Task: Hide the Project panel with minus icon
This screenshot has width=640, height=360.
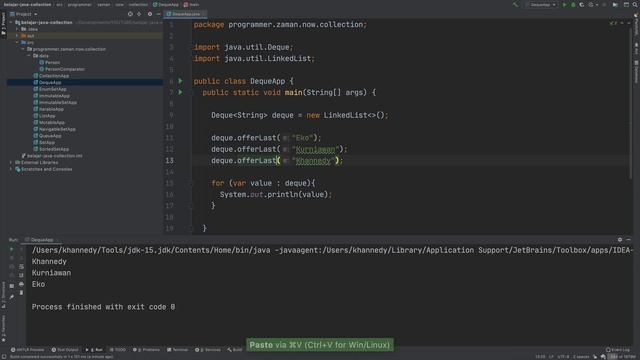Action: 158,14
